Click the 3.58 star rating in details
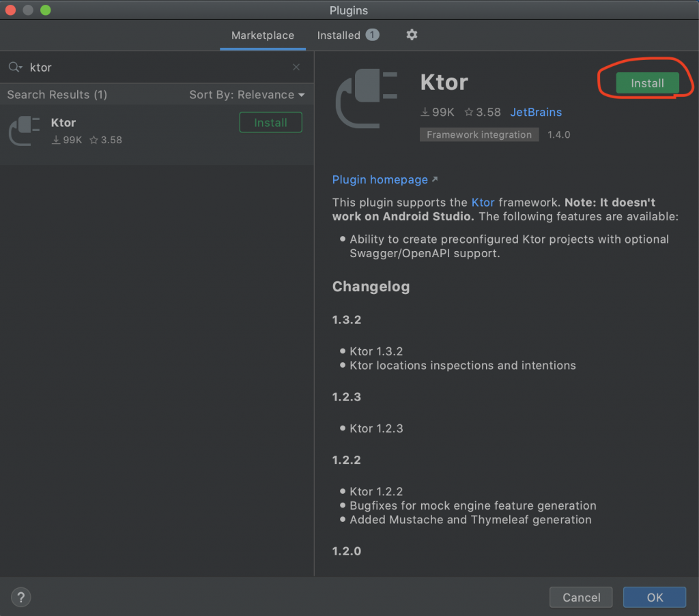 (x=483, y=113)
